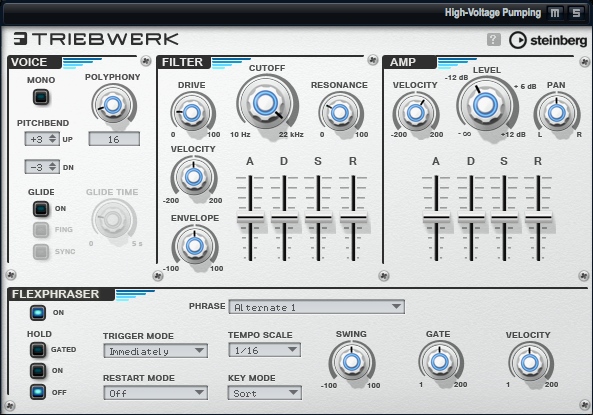Open the Phrase dropdown showing Alternate 1
593x415 pixels.
coord(317,307)
